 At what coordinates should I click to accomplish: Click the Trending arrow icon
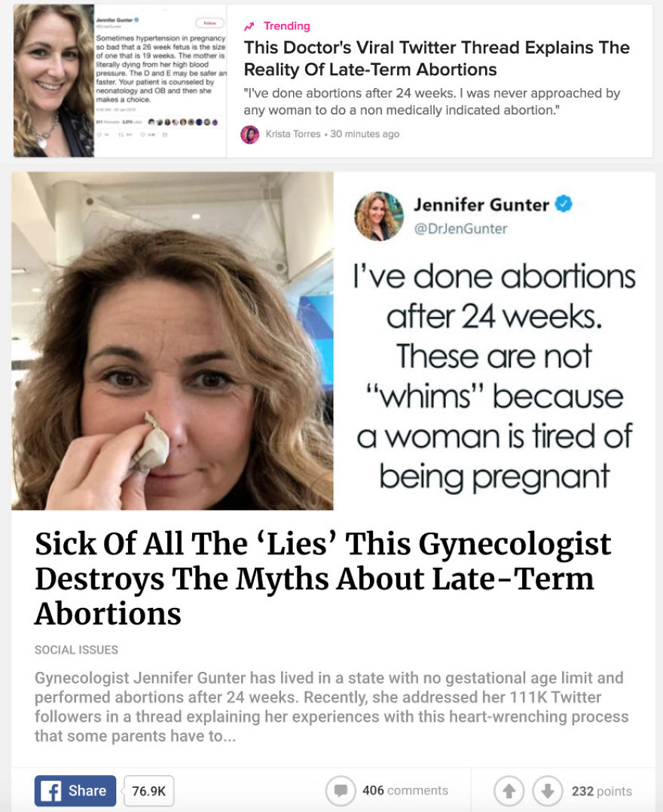tap(249, 26)
